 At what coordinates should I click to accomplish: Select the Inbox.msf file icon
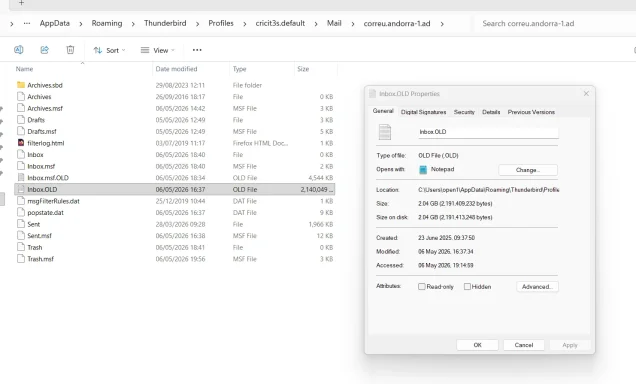pyautogui.click(x=21, y=166)
